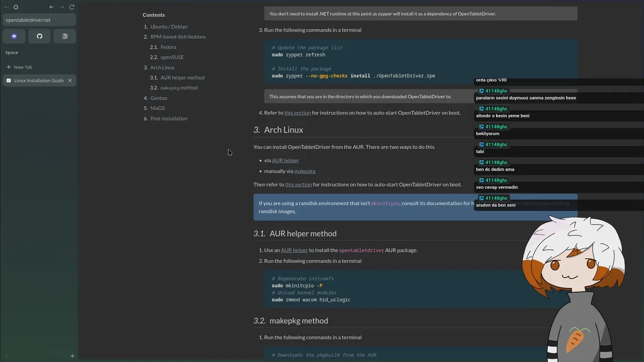Screen dimensions: 644x362
Task: Open the extensions puzzle icon
Action: [x=16, y=7]
